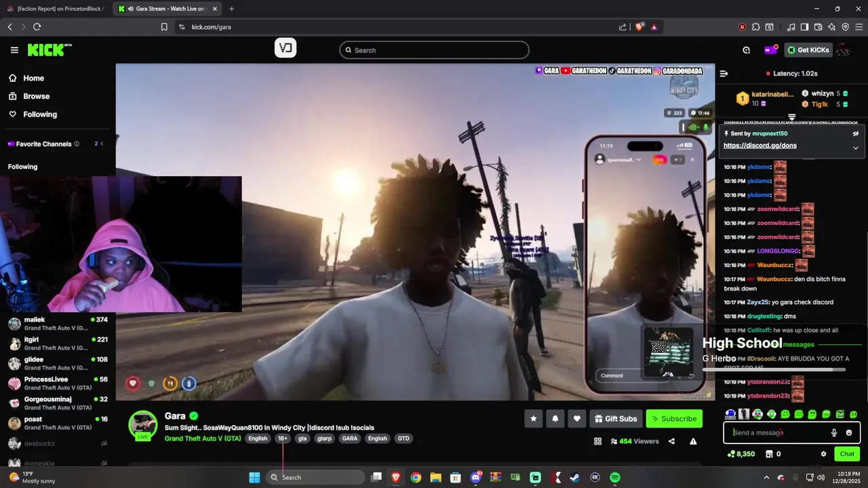Click the Get KICKs button

[x=808, y=50]
